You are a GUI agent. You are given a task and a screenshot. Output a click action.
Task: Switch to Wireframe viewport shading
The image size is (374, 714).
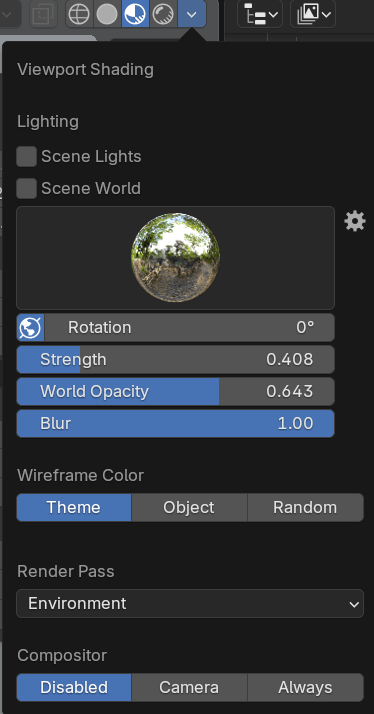click(x=79, y=14)
